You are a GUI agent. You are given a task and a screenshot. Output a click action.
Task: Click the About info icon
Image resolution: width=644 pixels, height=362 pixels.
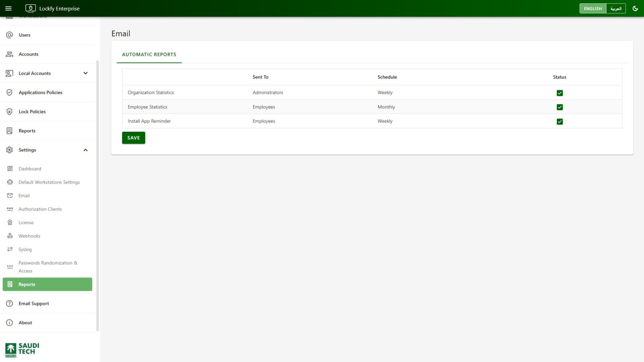tap(10, 323)
